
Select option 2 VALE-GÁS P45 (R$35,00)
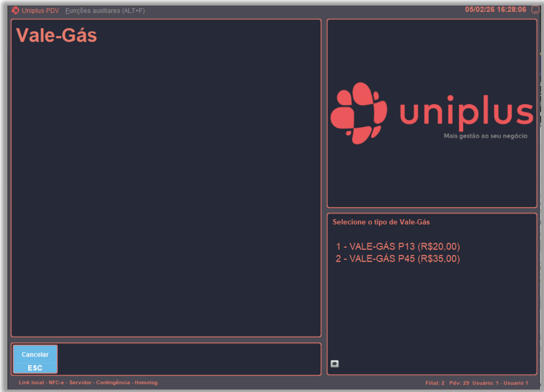398,259
